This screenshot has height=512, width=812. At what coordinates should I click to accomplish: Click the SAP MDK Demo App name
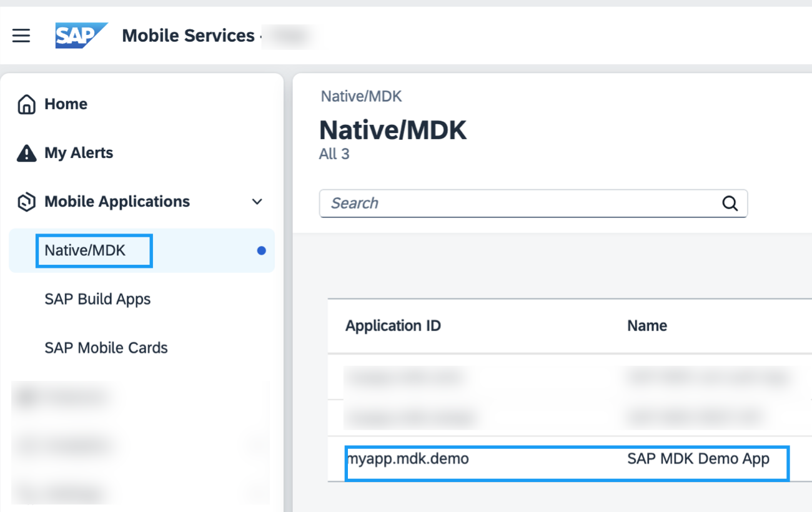coord(698,459)
